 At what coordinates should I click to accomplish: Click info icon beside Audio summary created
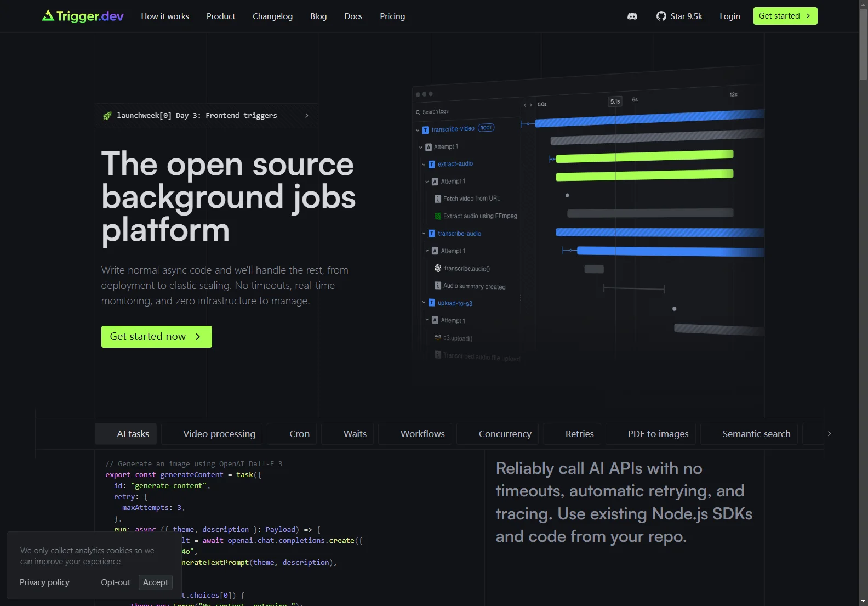click(438, 286)
